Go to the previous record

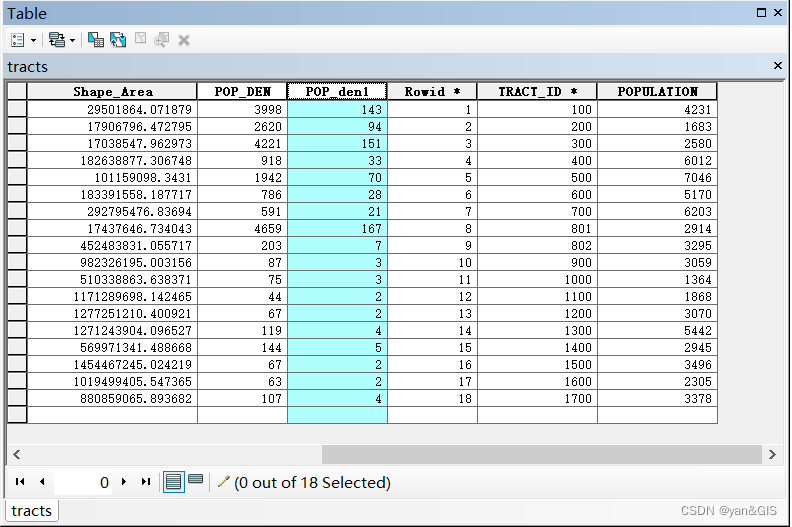coord(42,482)
